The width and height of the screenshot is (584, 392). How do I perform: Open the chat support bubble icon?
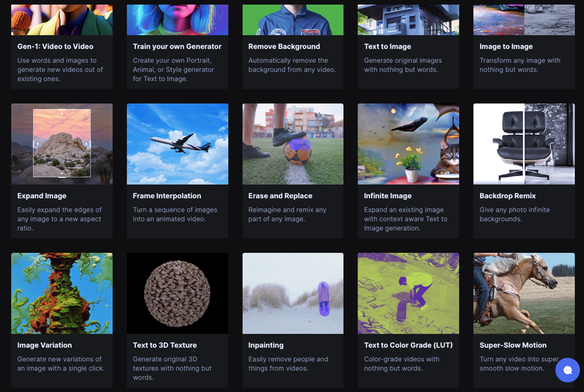(567, 370)
